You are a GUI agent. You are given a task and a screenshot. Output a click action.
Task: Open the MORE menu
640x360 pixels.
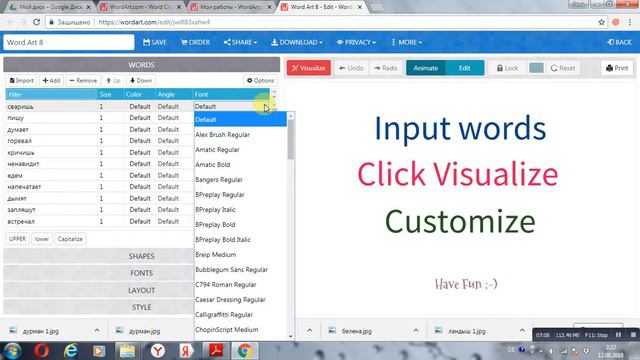407,42
